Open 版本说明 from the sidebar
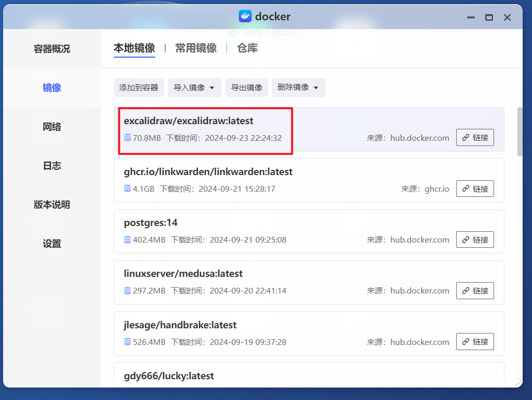 51,205
